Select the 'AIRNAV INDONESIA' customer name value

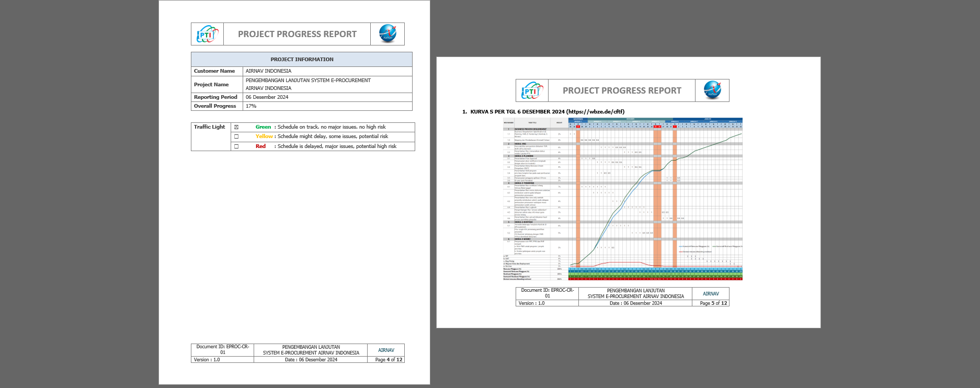[268, 71]
